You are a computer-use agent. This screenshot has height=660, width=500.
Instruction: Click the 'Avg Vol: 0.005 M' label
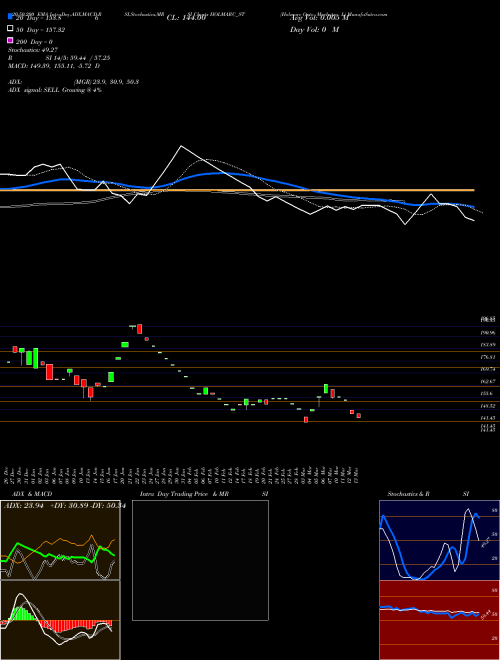click(x=319, y=18)
